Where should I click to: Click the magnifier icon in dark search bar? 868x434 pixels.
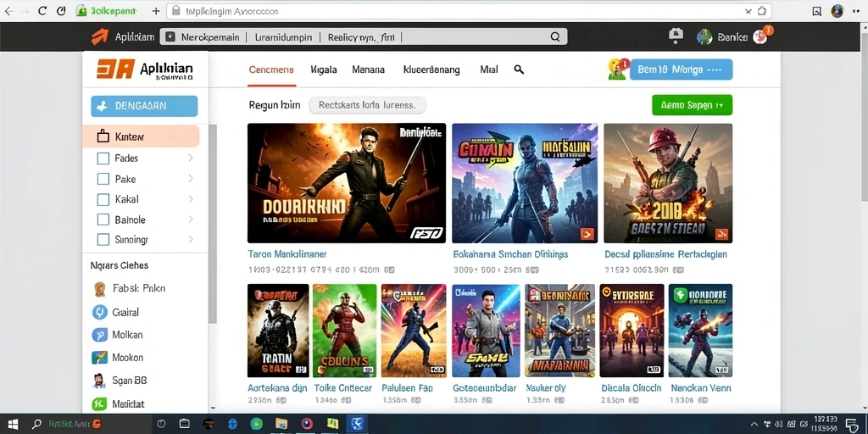point(554,37)
